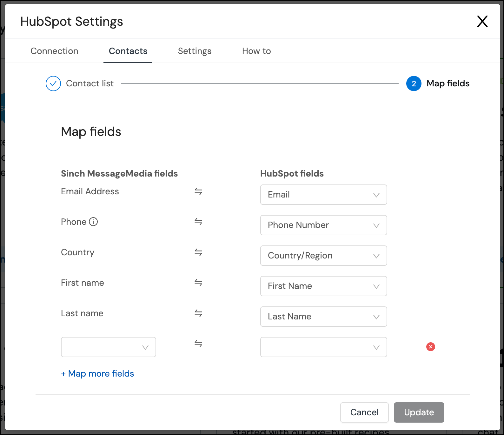
Task: Open the First Name HubSpot dropdown
Action: (324, 286)
